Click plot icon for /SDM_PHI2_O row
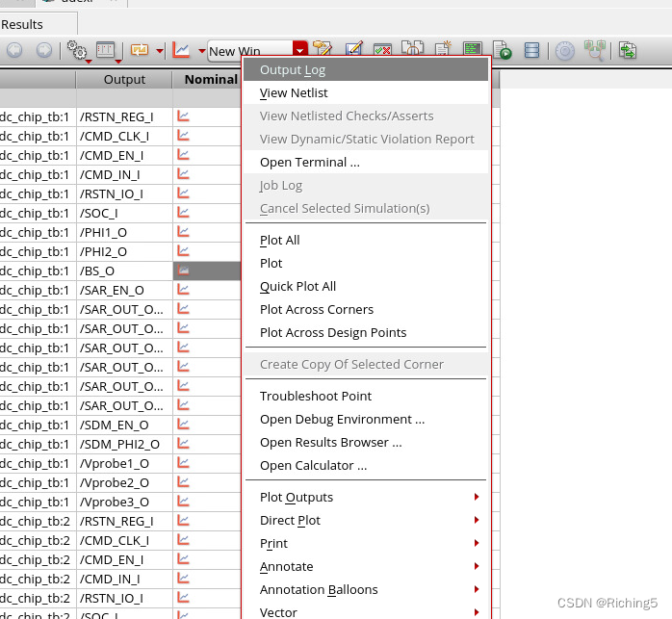672x619 pixels. (184, 443)
